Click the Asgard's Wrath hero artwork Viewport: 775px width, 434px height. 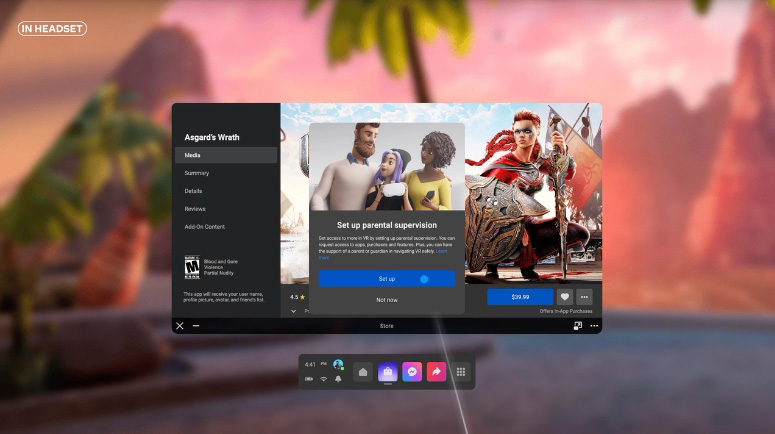tap(534, 193)
